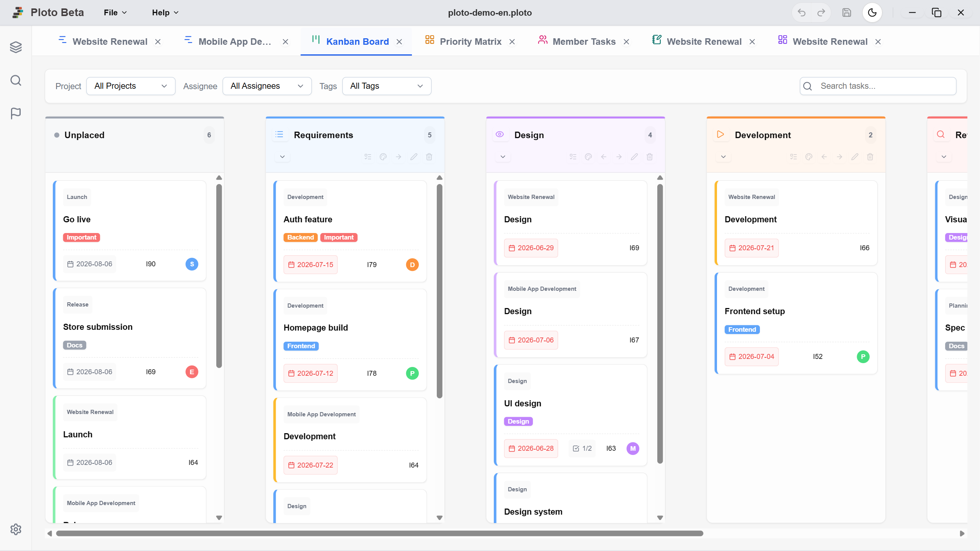The image size is (980, 551).
Task: Collapse the Design column with chevron
Action: (503, 157)
